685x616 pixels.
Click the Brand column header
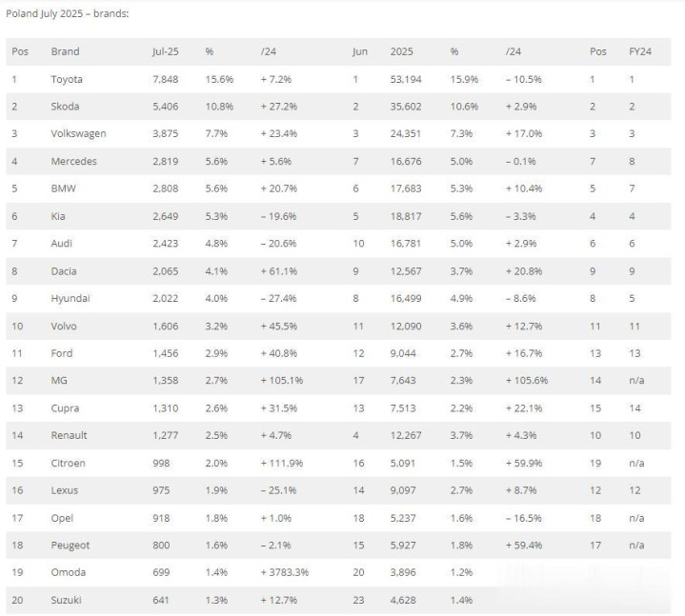pos(65,51)
